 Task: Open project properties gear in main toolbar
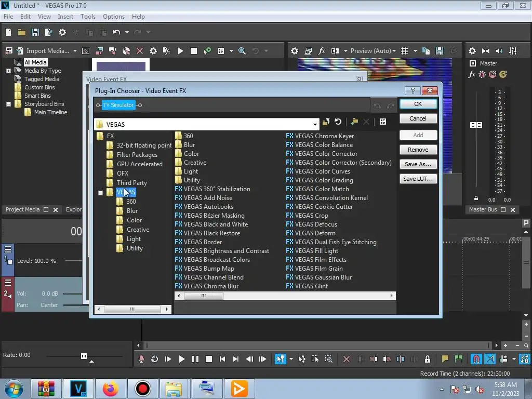click(62, 32)
